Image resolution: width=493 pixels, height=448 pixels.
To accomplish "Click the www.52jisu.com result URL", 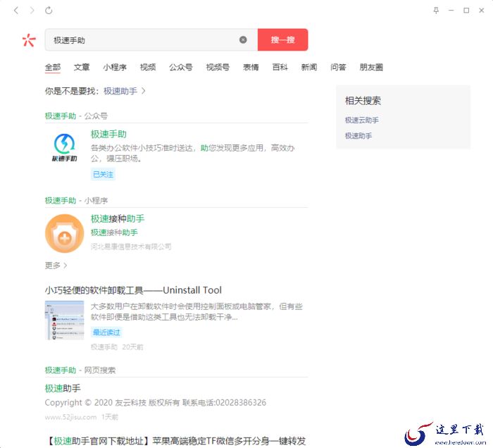I will click(70, 417).
